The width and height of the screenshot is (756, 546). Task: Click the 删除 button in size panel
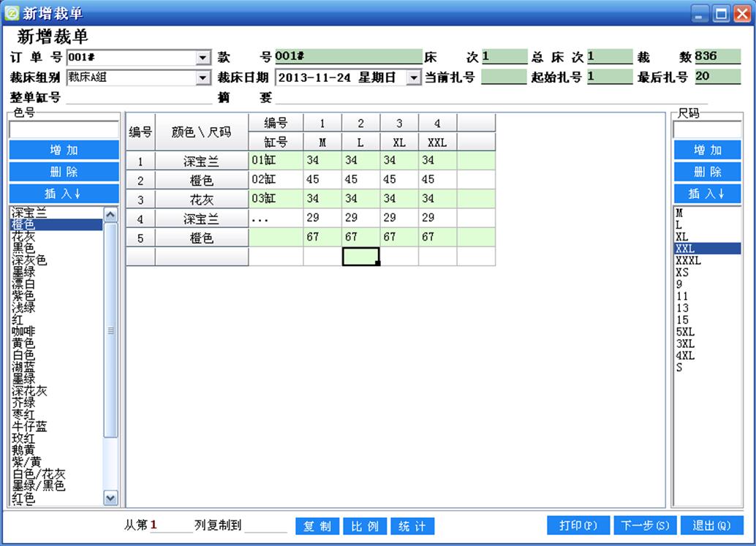click(x=707, y=172)
